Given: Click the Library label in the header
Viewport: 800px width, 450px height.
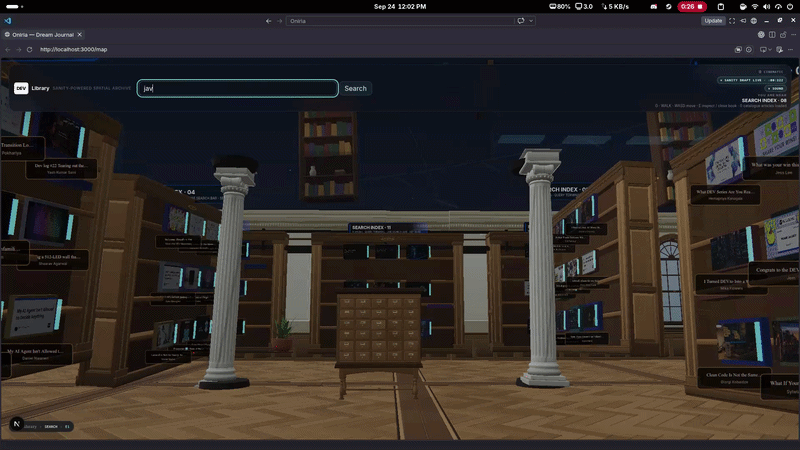Looking at the screenshot, I should coord(40,88).
